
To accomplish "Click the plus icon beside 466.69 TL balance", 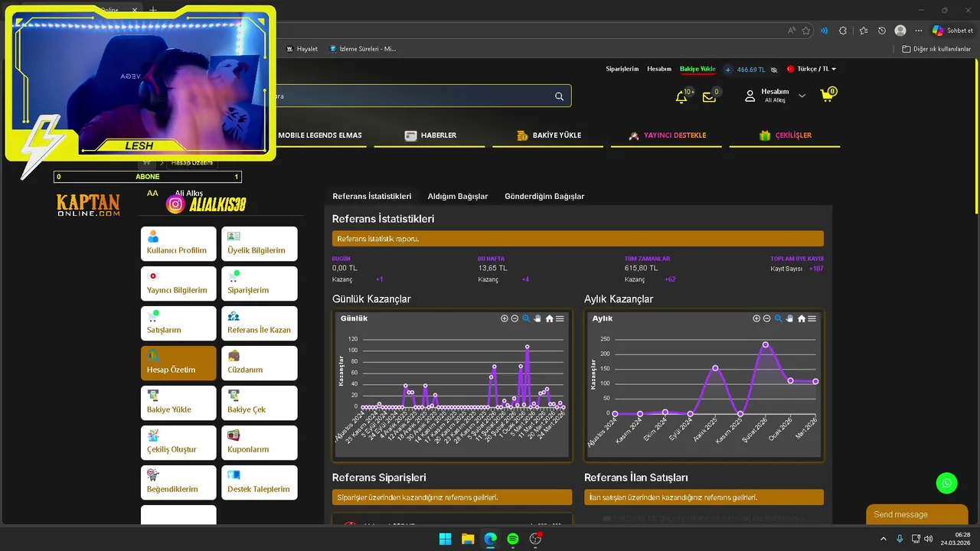I will pyautogui.click(x=728, y=70).
